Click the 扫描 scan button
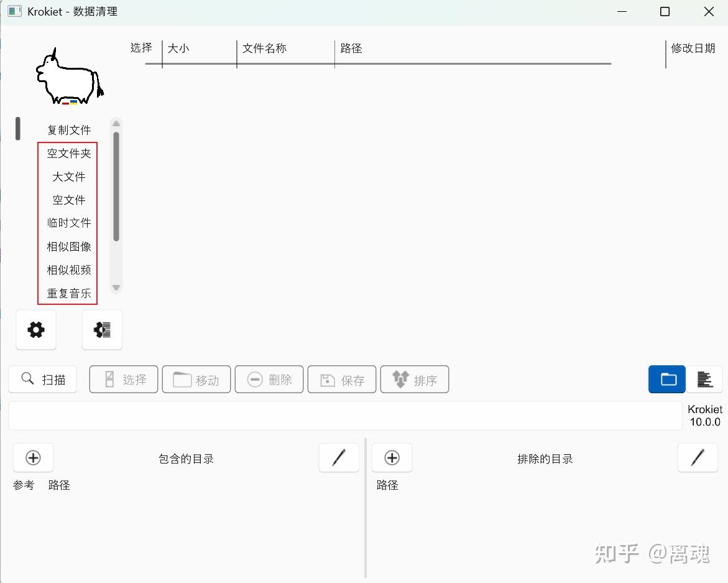The width and height of the screenshot is (728, 583). tap(43, 380)
